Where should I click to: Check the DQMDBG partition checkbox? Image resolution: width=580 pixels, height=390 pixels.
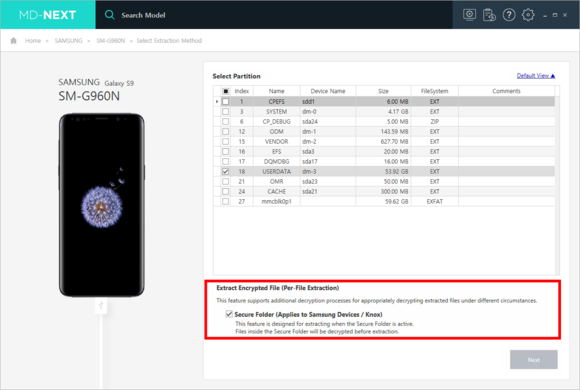[x=226, y=161]
